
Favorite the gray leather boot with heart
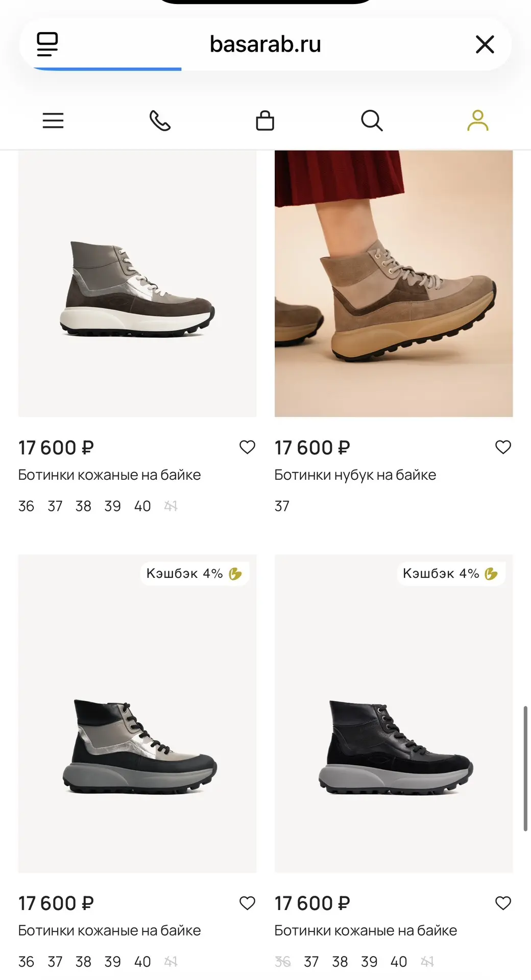[x=247, y=447]
